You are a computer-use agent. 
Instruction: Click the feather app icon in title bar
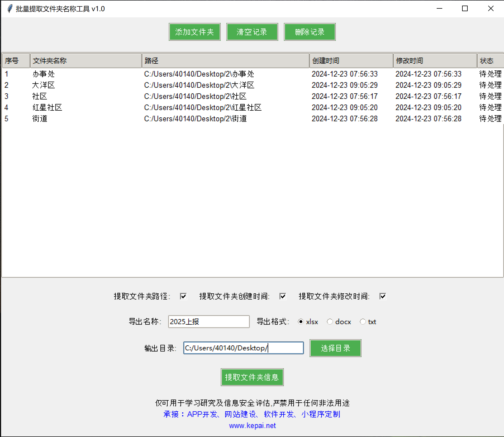pos(9,9)
